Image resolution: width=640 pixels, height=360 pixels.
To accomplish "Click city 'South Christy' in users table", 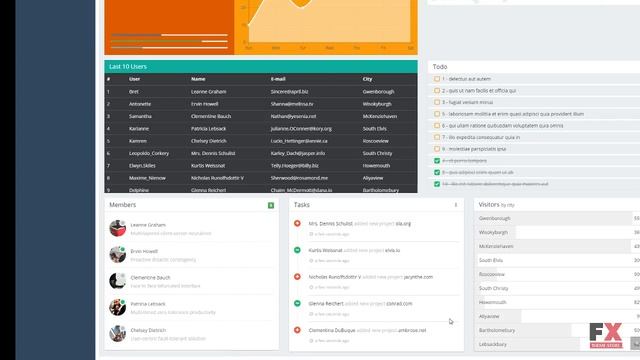I will [x=377, y=153].
